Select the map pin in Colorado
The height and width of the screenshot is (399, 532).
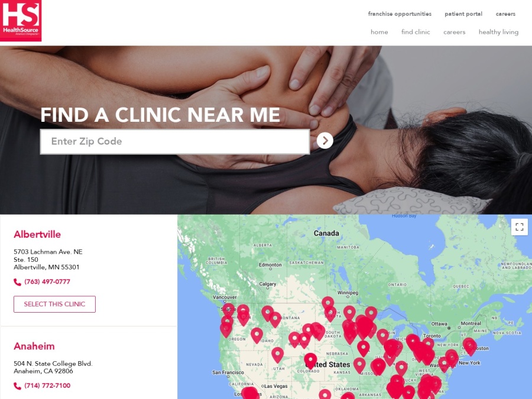tap(310, 360)
